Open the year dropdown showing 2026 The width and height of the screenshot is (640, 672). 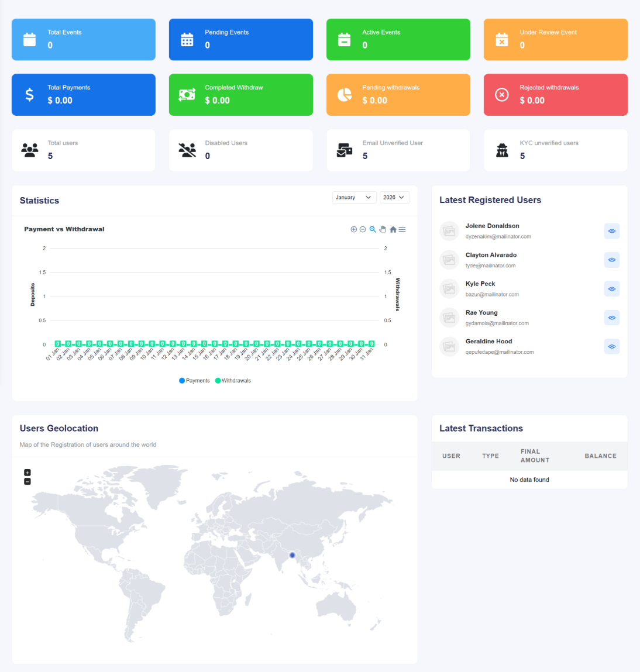click(x=394, y=197)
